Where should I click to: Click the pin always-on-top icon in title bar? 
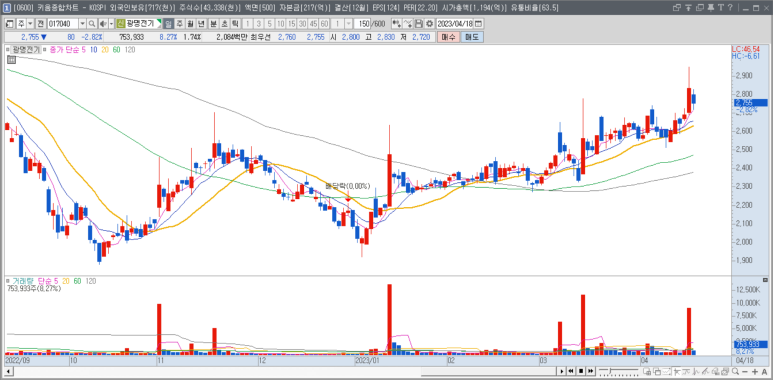click(710, 7)
